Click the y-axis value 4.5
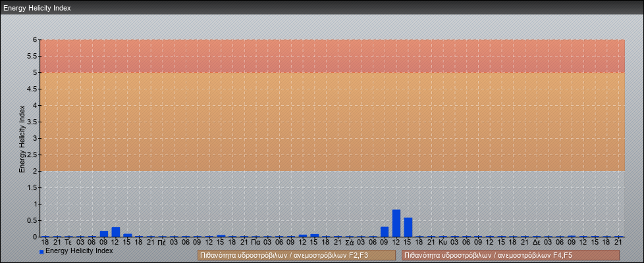Viewport: 644px width, 263px height. click(33, 89)
